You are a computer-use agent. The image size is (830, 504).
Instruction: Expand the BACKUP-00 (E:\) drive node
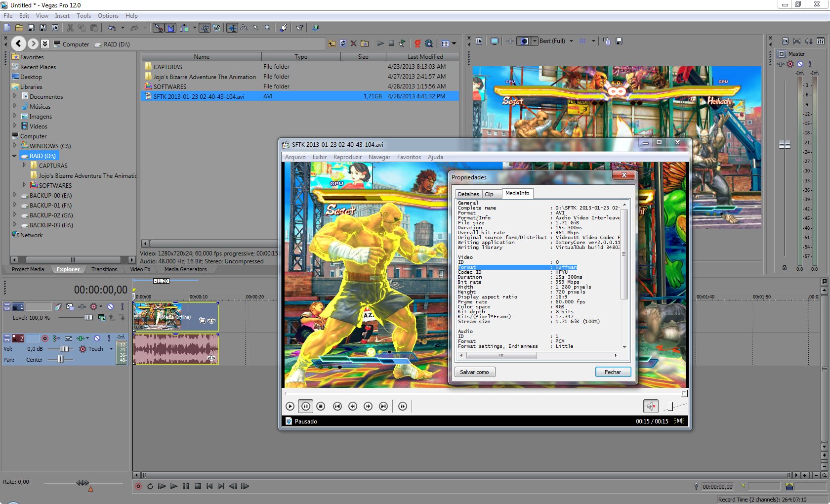[15, 195]
